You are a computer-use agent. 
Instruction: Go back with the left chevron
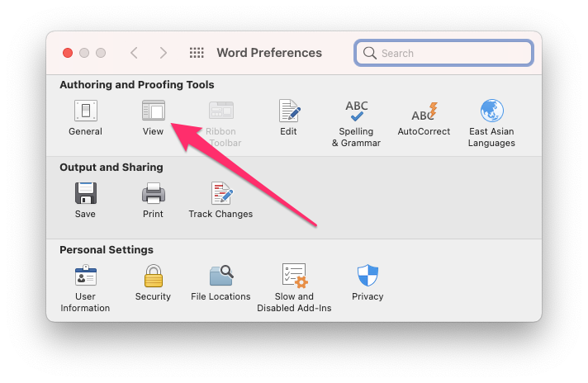(134, 53)
